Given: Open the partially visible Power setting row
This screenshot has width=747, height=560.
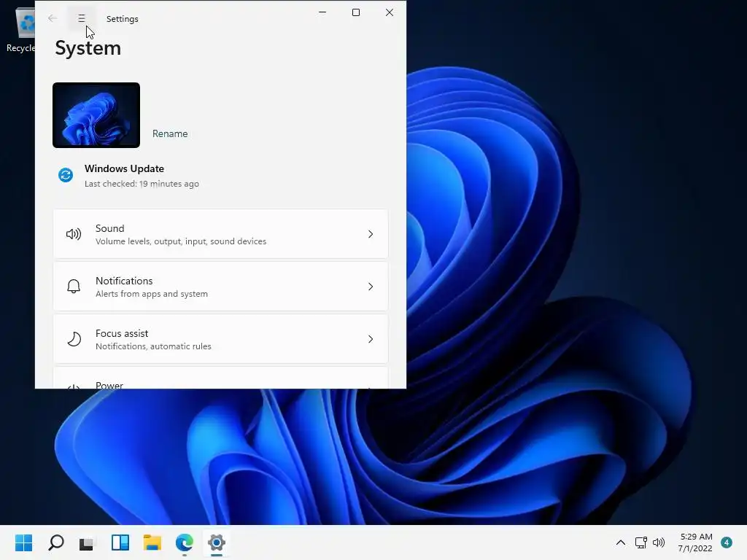Looking at the screenshot, I should 220,378.
